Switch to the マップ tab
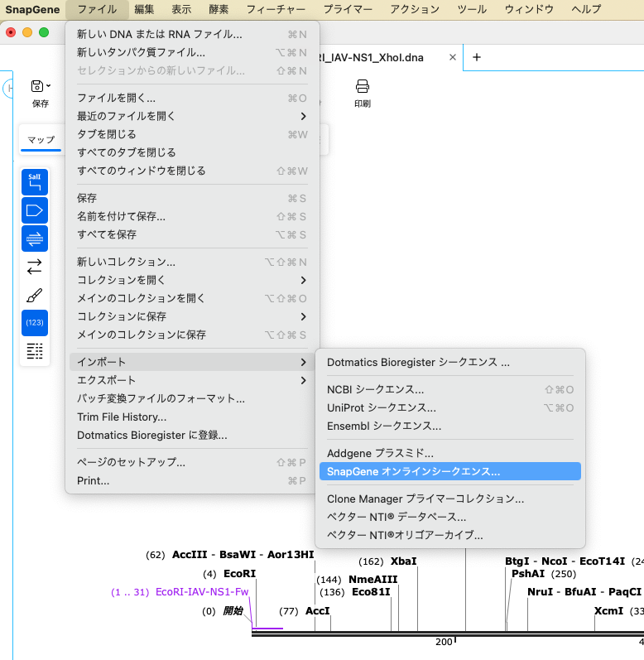This screenshot has width=644, height=660. pyautogui.click(x=41, y=140)
